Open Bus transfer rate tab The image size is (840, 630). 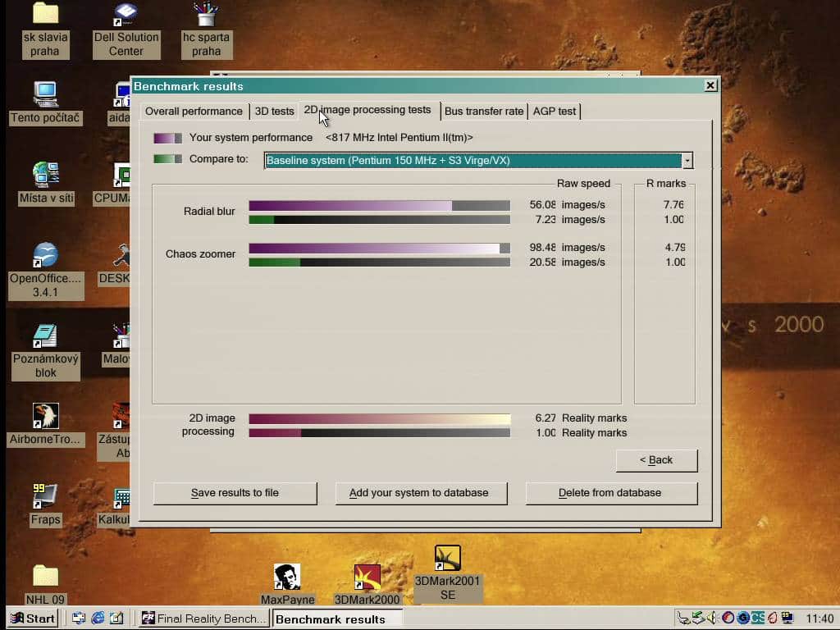484,112
